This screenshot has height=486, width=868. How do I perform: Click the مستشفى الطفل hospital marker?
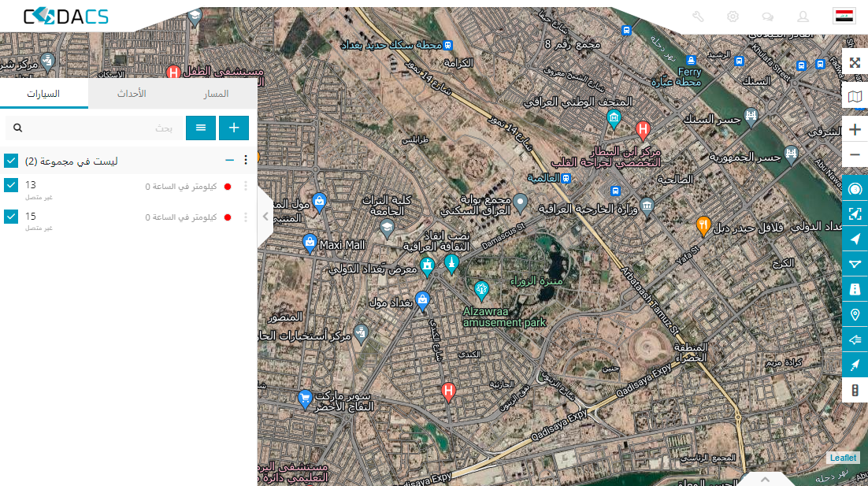pos(174,72)
